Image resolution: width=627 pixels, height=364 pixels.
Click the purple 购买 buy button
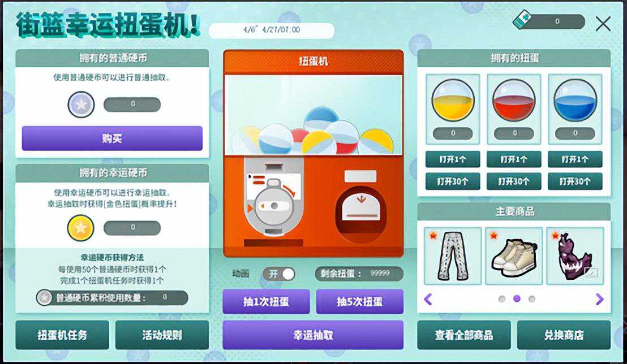[112, 138]
